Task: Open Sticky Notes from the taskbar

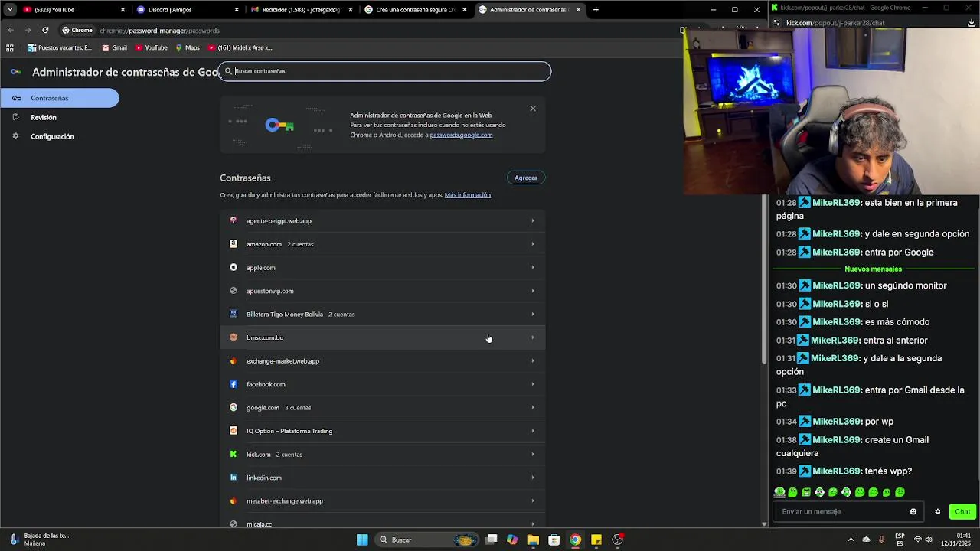Action: coord(596,540)
